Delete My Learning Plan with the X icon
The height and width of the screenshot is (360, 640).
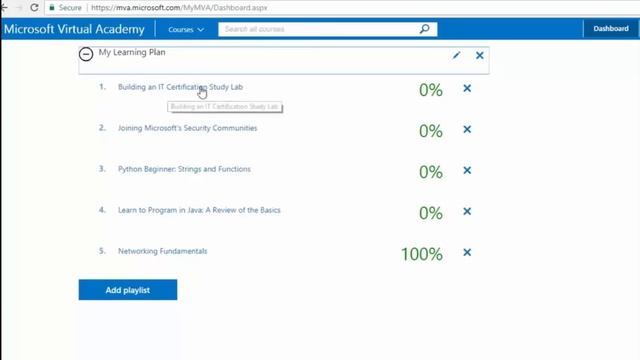coord(480,55)
